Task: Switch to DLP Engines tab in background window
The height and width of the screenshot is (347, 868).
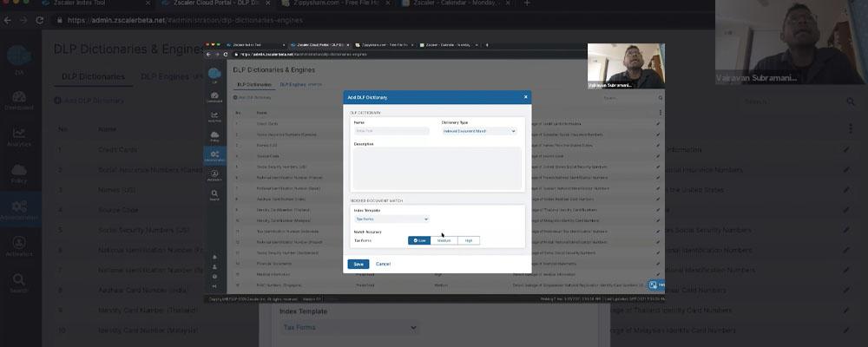Action: pos(172,77)
